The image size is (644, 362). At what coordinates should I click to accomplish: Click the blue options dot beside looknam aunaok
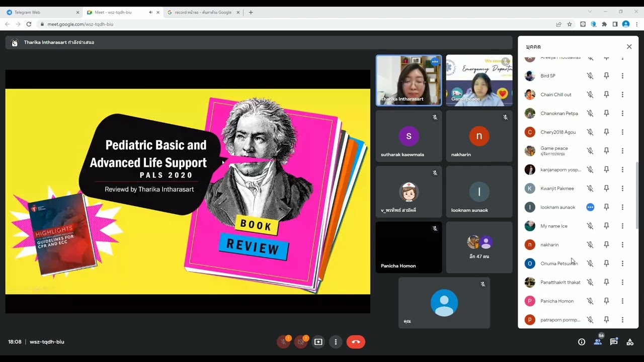click(x=590, y=207)
